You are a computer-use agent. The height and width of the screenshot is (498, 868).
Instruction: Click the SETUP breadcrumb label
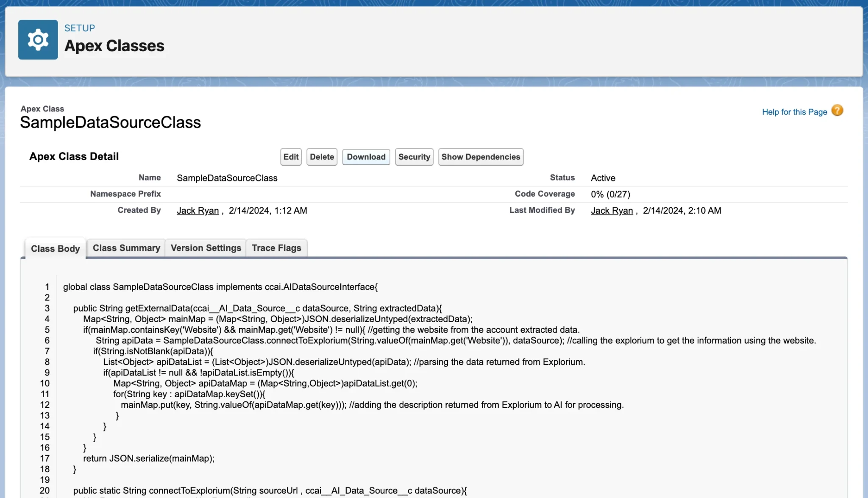[80, 28]
